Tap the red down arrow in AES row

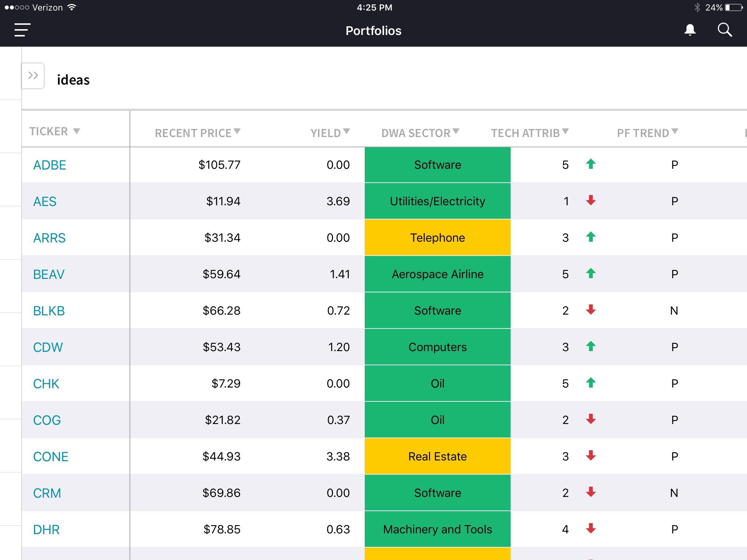point(591,200)
